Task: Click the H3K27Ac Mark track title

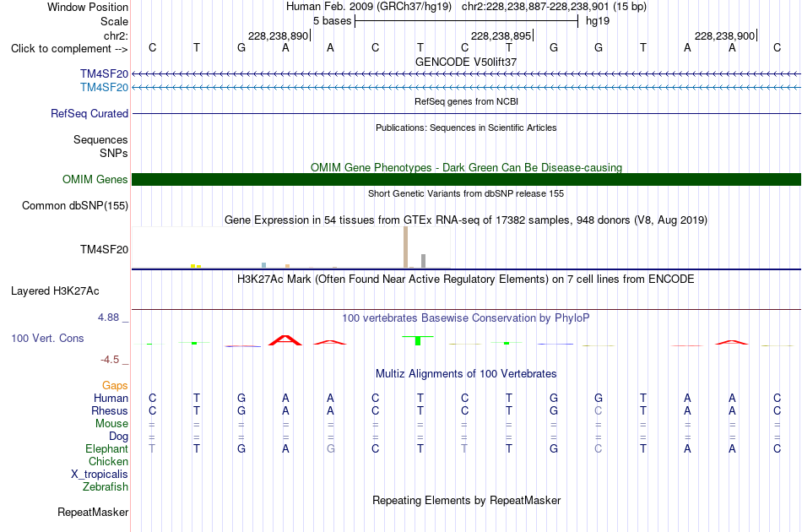Action: (x=466, y=280)
